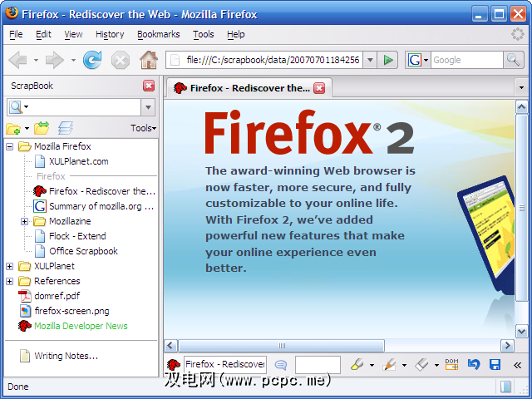
Task: Select XULPlanet.com tree item
Action: pyautogui.click(x=79, y=161)
